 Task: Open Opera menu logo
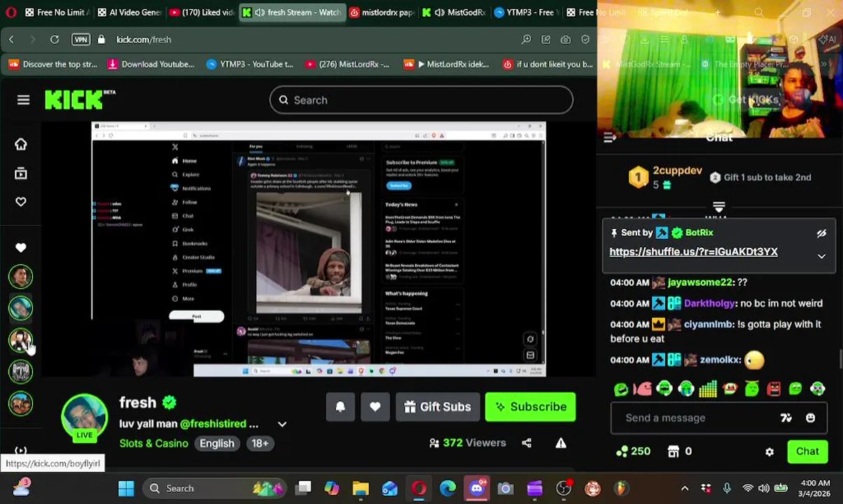click(11, 13)
